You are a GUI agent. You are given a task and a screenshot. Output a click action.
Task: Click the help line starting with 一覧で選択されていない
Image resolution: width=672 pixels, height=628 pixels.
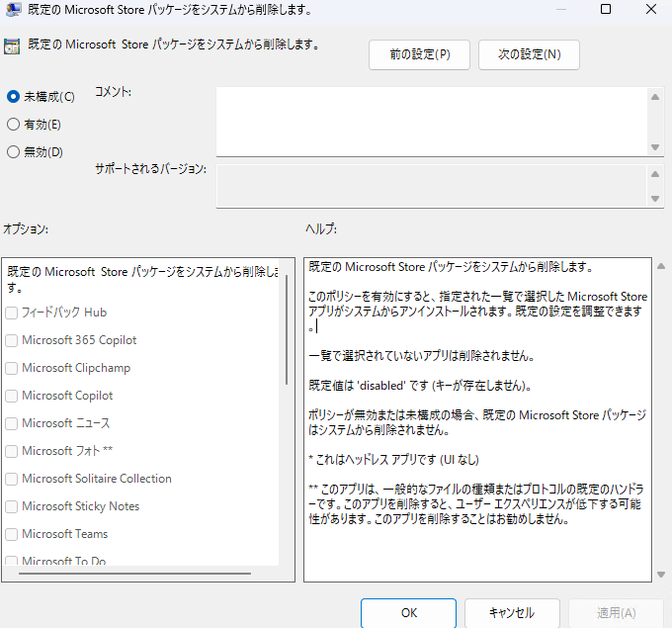tap(421, 356)
